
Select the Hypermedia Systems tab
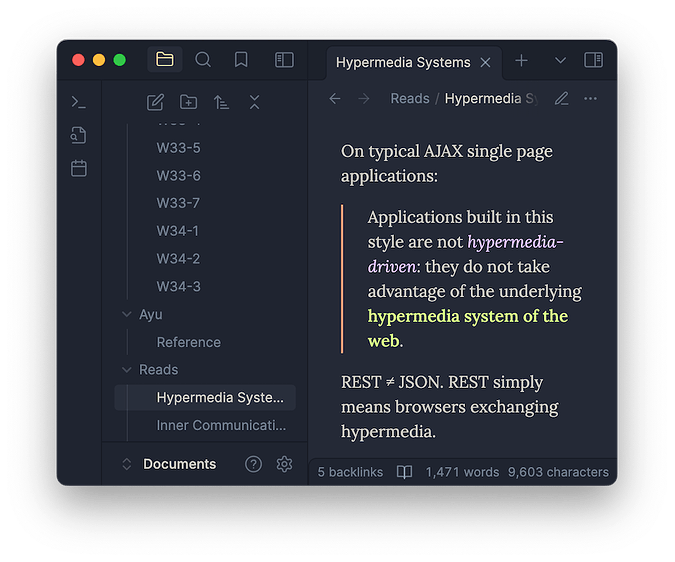coord(403,62)
